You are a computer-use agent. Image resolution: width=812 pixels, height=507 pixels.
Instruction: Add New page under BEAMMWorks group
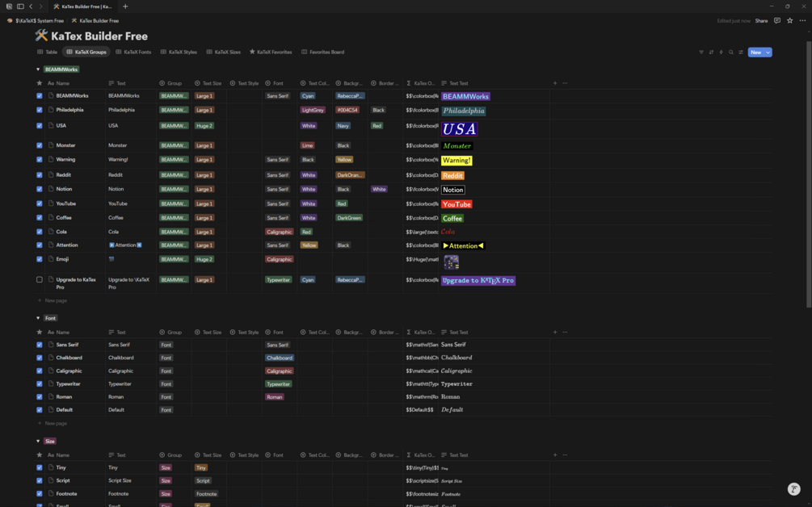pos(53,300)
